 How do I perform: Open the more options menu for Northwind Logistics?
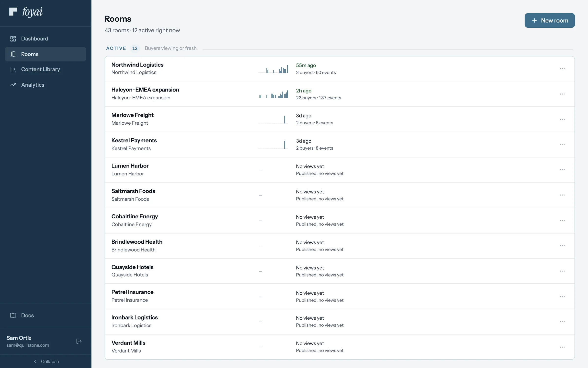point(562,69)
